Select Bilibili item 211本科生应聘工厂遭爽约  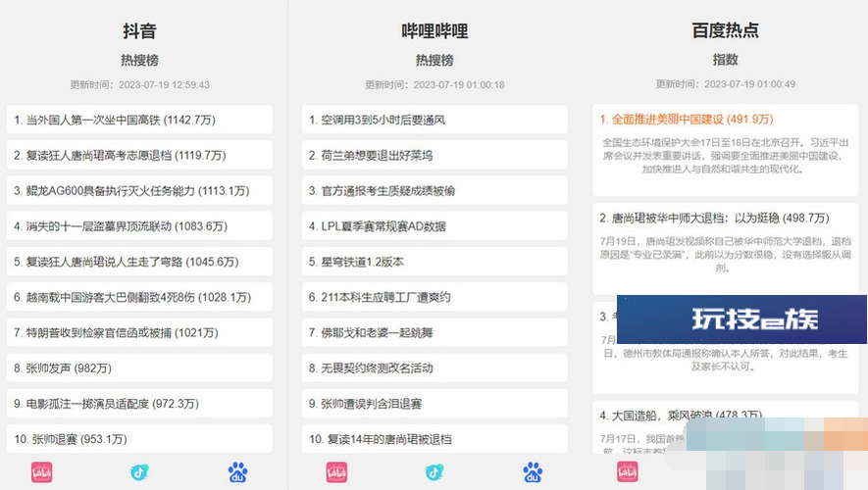click(434, 297)
